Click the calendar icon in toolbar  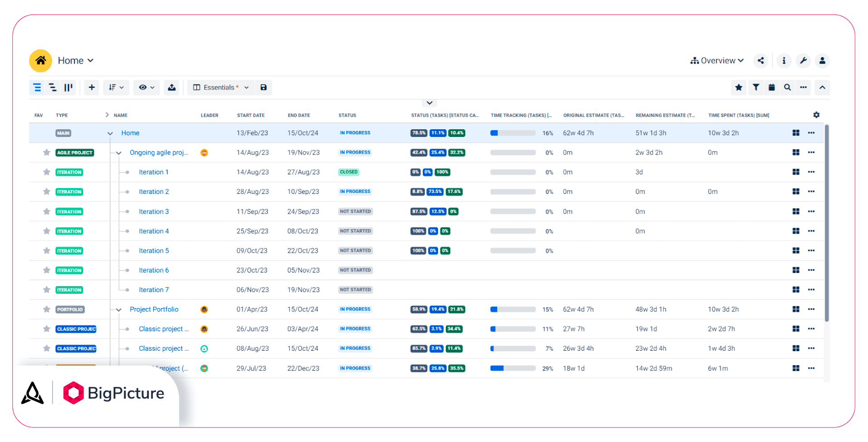click(772, 87)
